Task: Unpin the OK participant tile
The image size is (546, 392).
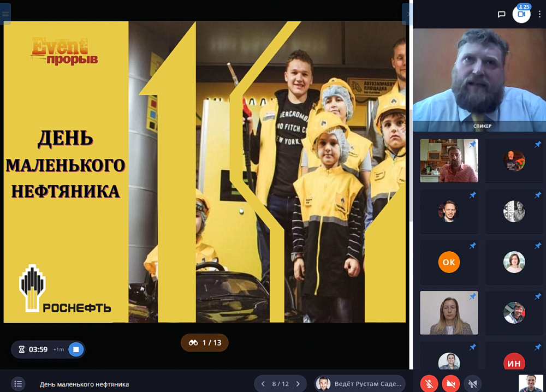Action: pos(472,246)
